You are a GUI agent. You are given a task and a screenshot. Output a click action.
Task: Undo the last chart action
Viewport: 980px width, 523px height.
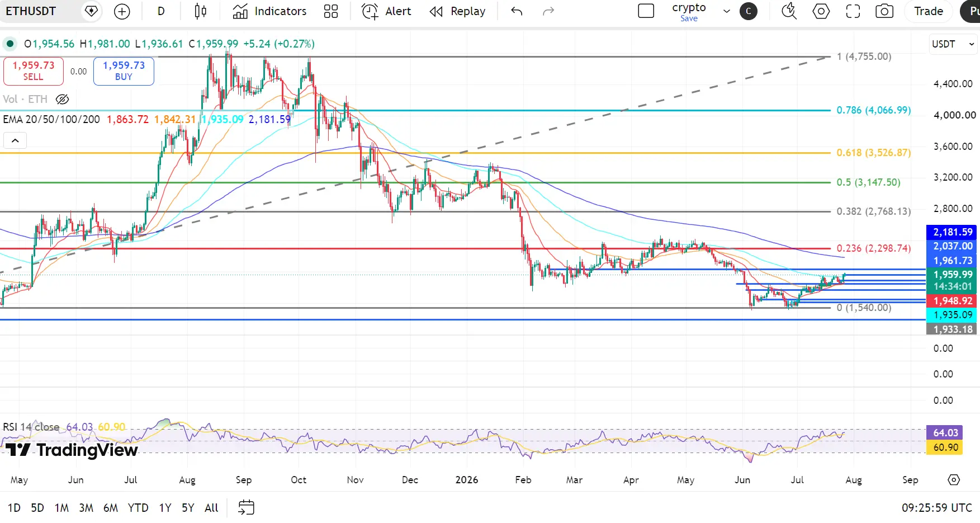click(517, 11)
